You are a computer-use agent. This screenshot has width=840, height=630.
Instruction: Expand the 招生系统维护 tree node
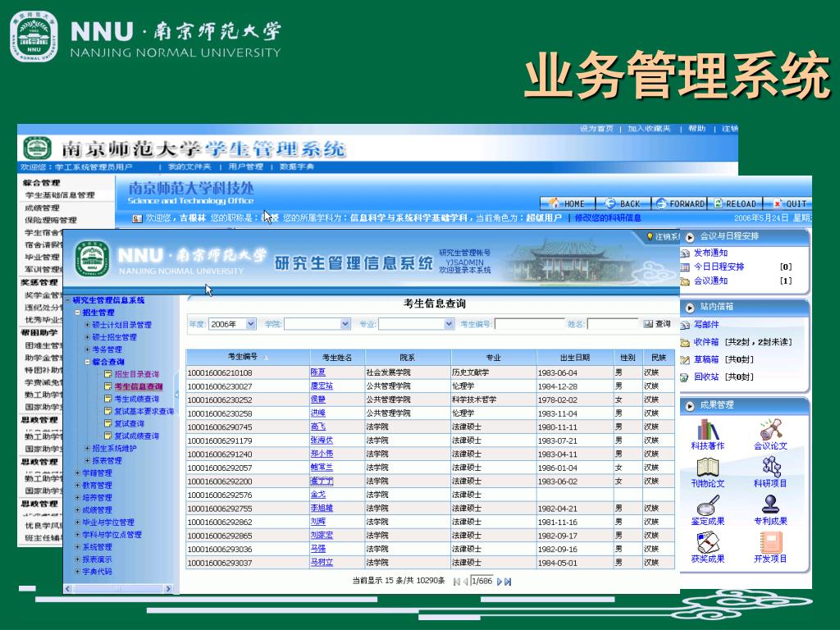click(x=87, y=449)
